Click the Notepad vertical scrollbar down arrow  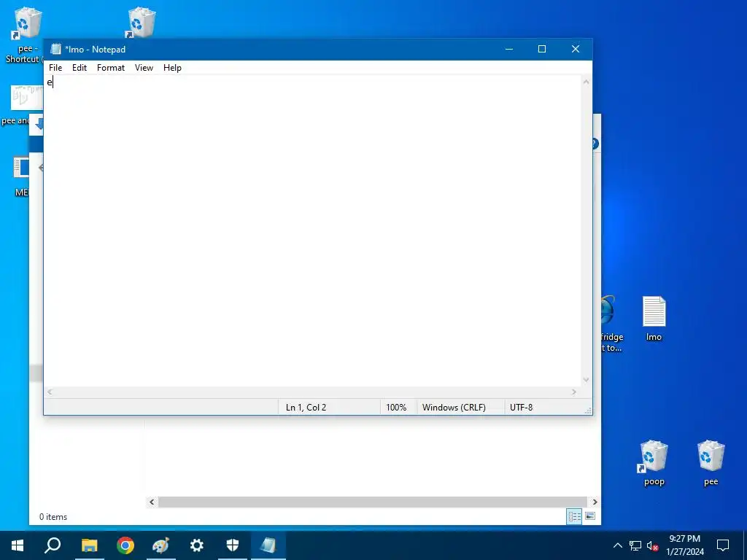coord(587,380)
